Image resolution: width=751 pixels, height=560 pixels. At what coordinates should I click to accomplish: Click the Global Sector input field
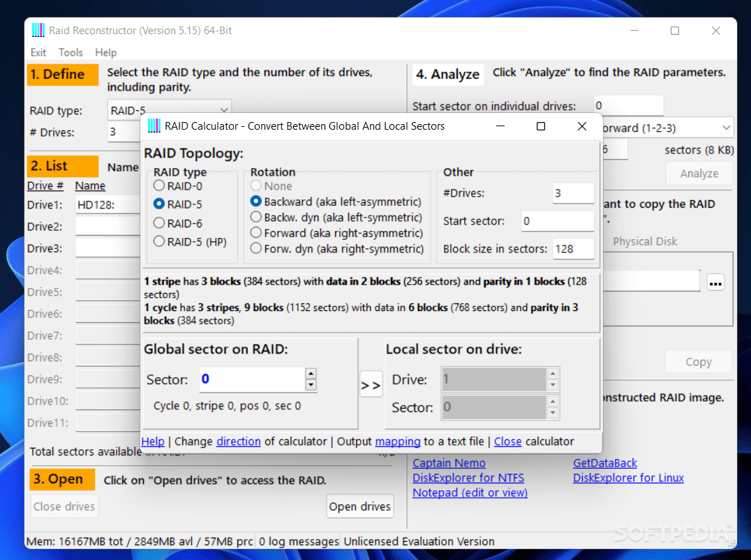[252, 379]
